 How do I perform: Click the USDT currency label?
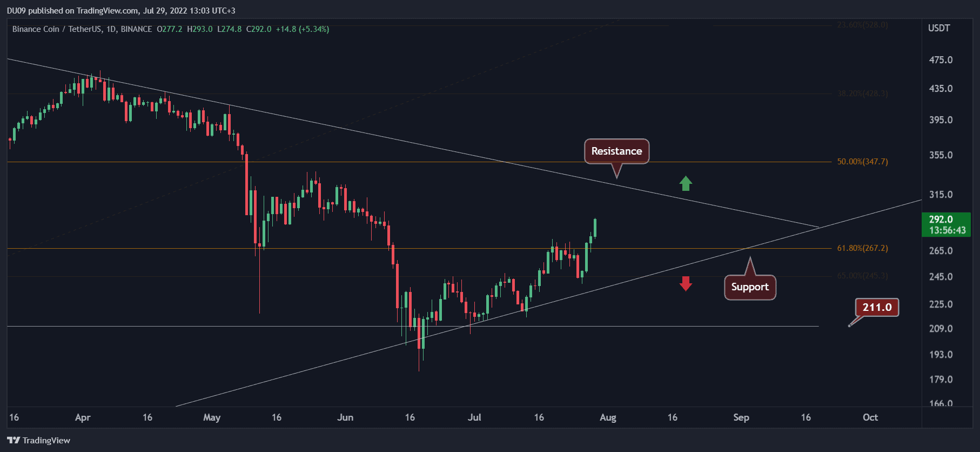[x=939, y=28]
